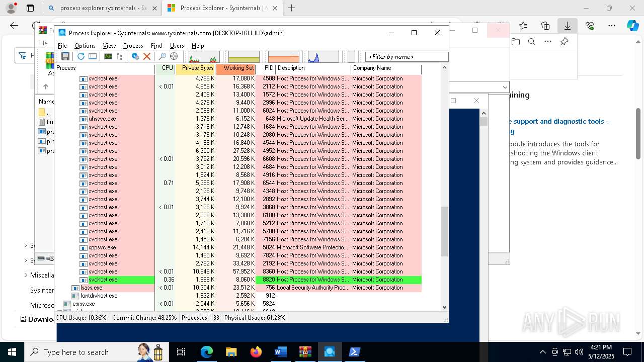
Task: Click the search icon in downloads panel
Action: (531, 42)
